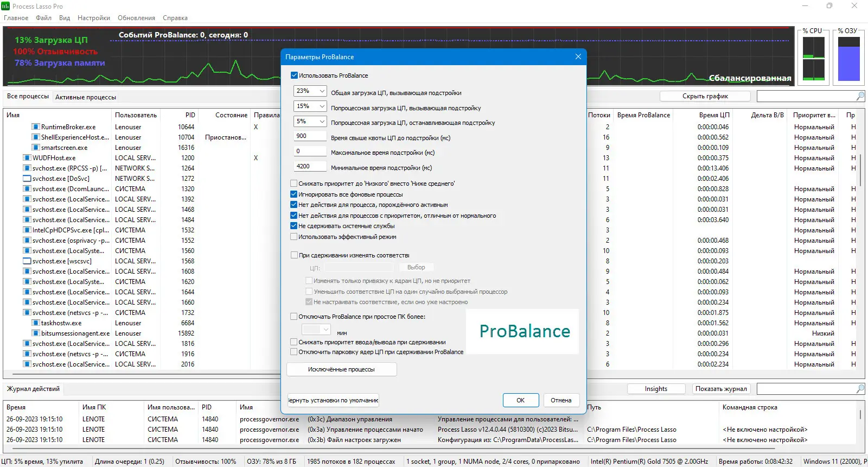Click the smartscreen.exe process icon

coord(36,148)
